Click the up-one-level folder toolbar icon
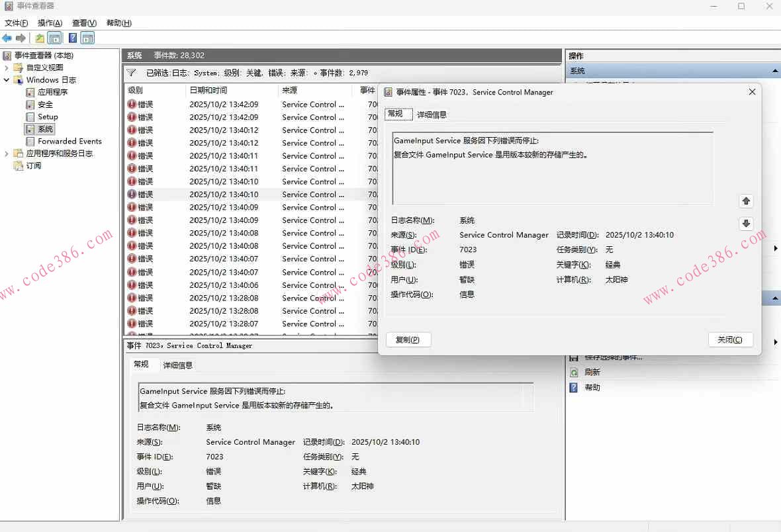The height and width of the screenshot is (532, 781). pyautogui.click(x=40, y=38)
